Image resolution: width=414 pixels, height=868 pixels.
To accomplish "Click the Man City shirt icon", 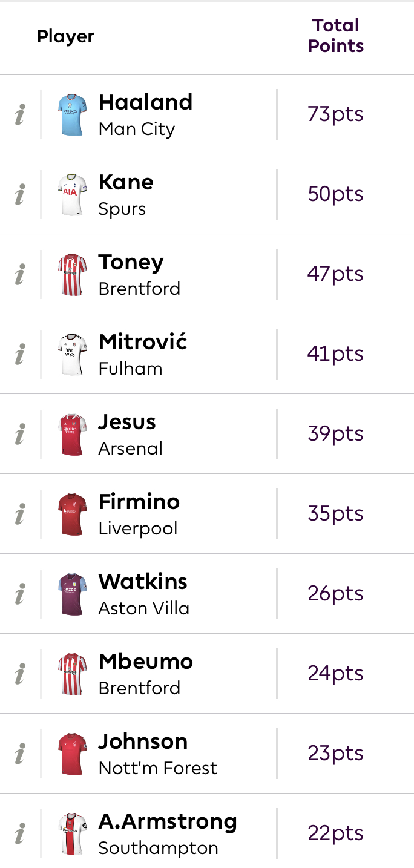I will point(72,114).
